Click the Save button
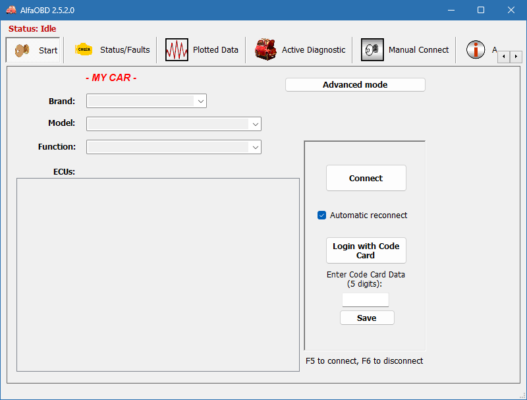Viewport: 527px width, 400px height. click(x=367, y=318)
